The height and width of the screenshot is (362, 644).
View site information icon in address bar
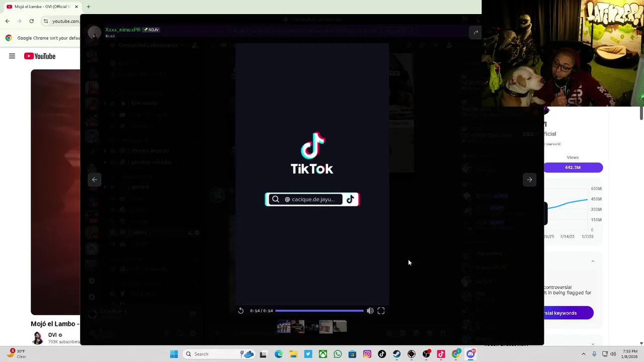[x=46, y=21]
